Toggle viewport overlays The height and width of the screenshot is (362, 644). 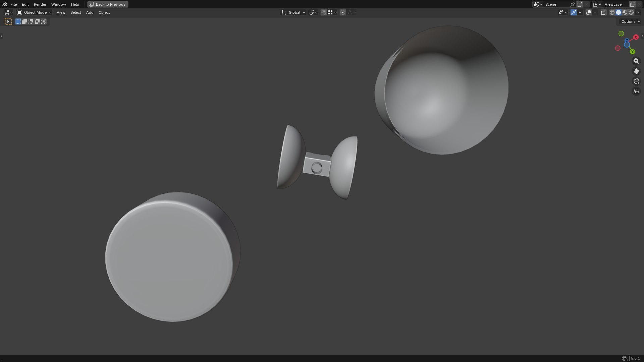point(589,12)
